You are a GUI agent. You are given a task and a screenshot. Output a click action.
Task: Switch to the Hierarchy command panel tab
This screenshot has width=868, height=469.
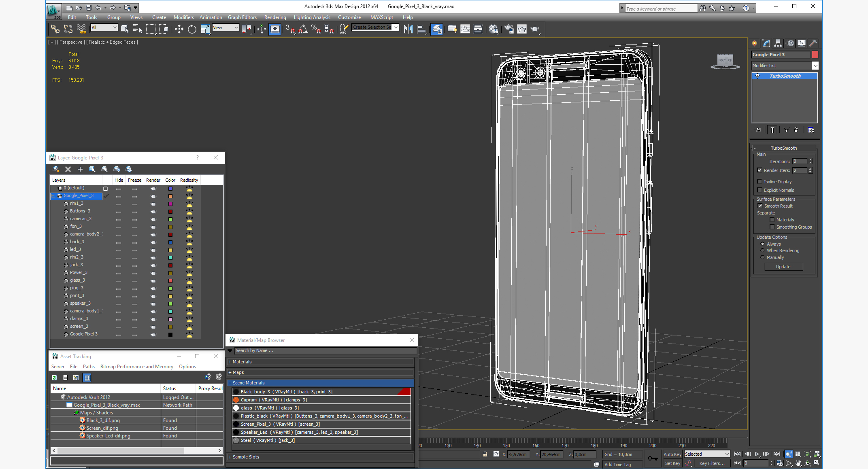click(x=778, y=43)
